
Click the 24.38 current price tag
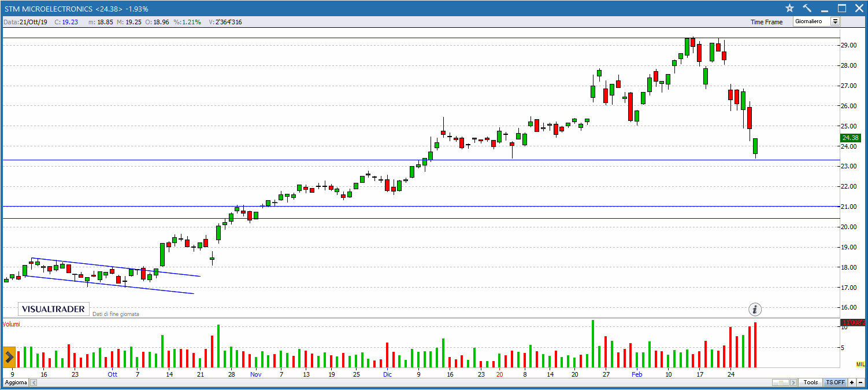851,138
